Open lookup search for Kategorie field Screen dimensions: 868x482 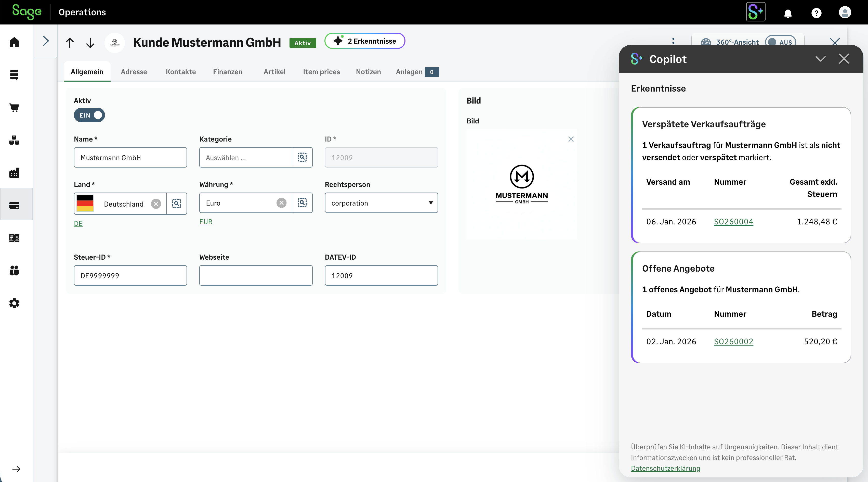(302, 157)
